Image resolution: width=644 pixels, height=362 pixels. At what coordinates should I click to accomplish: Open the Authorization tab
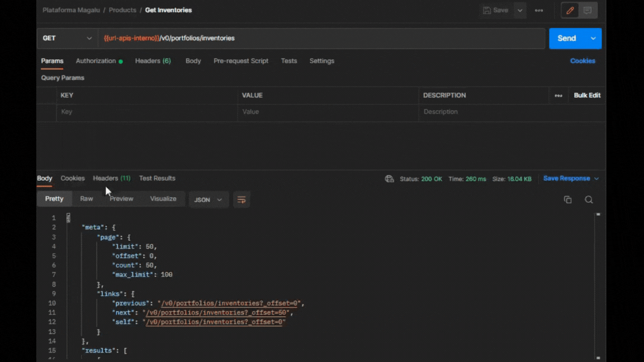[x=99, y=61]
